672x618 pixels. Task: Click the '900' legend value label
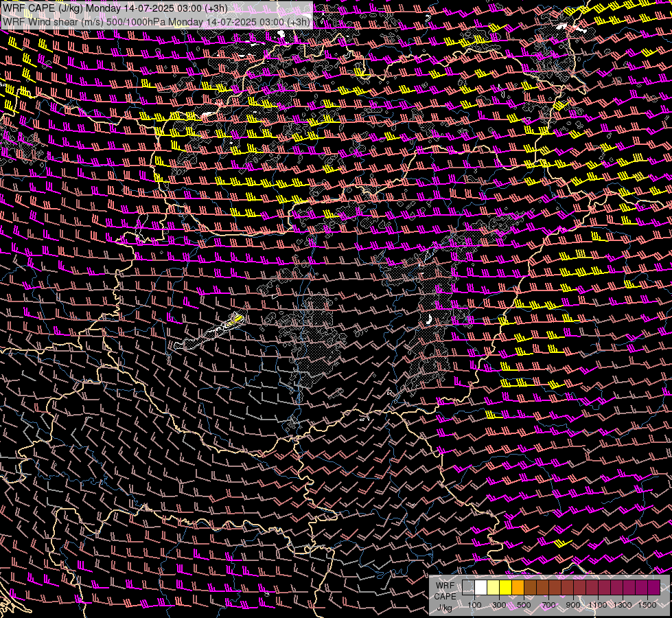573,605
